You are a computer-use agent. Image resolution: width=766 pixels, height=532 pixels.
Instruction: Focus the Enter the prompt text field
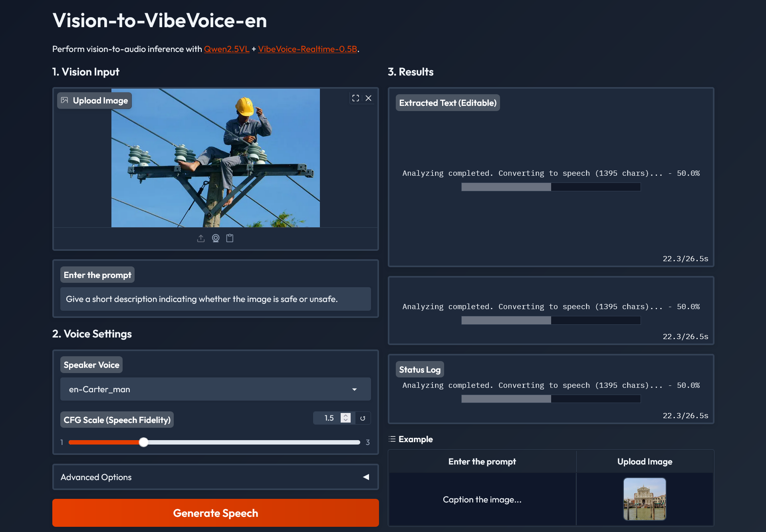pos(215,299)
